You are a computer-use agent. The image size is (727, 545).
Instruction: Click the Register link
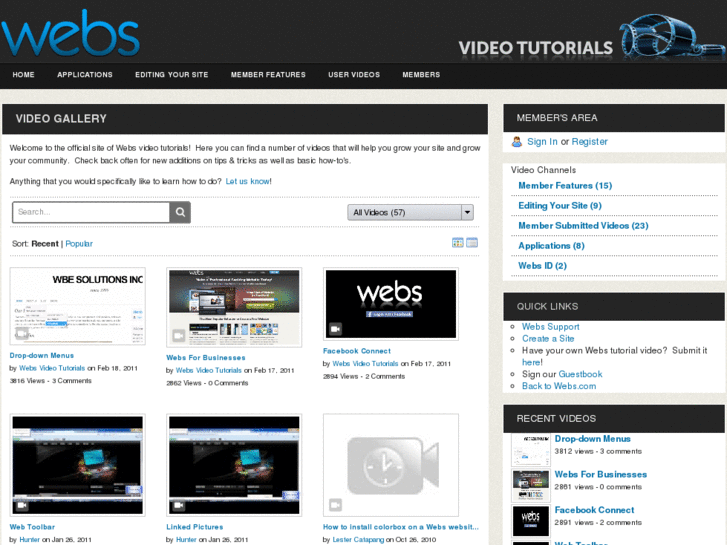click(x=589, y=141)
